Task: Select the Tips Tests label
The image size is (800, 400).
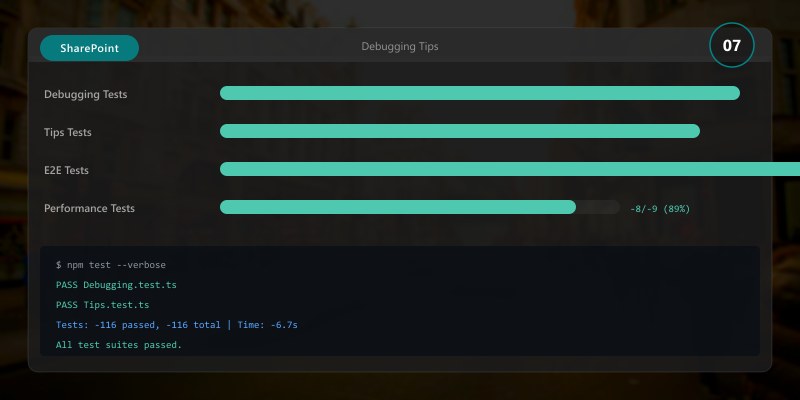Action: 68,132
